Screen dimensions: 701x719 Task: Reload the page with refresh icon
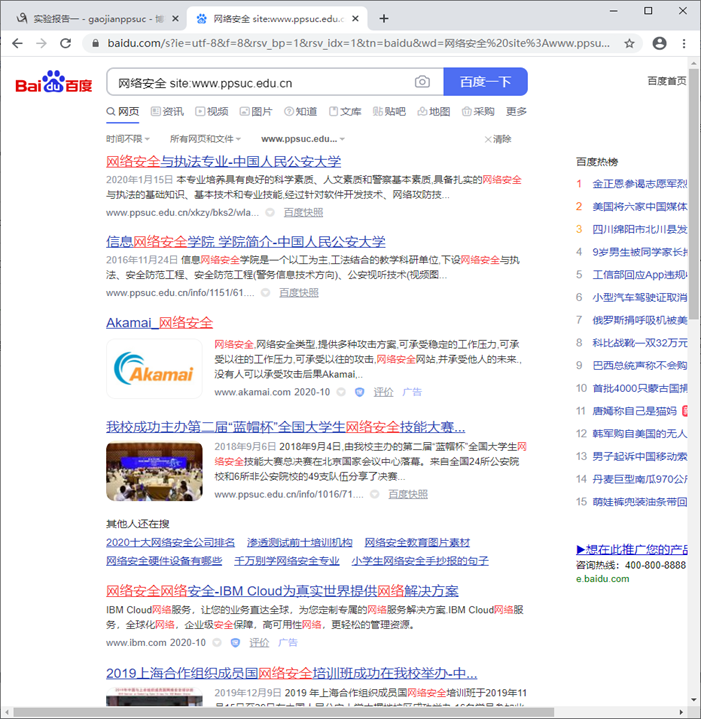(66, 43)
